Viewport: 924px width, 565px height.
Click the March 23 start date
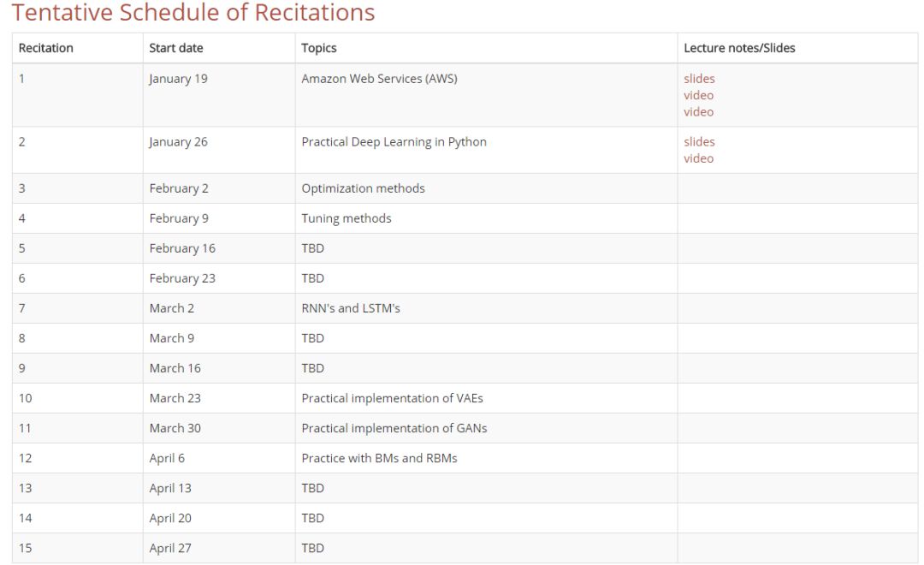click(x=175, y=398)
